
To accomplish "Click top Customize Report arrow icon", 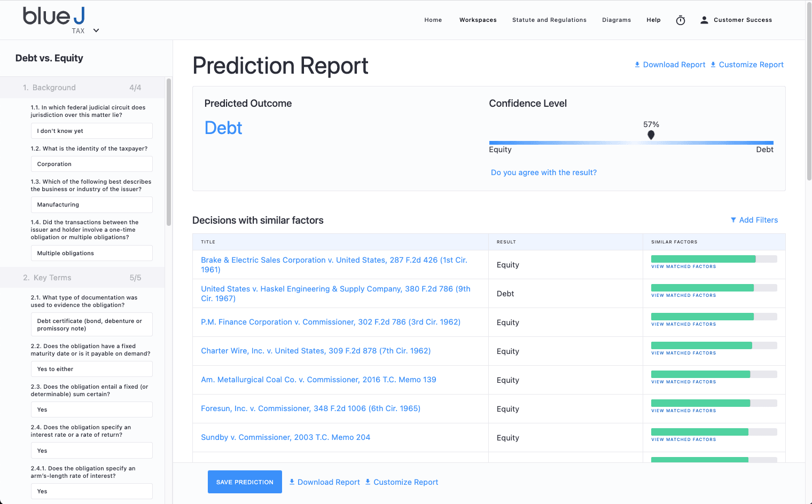I will [x=713, y=65].
